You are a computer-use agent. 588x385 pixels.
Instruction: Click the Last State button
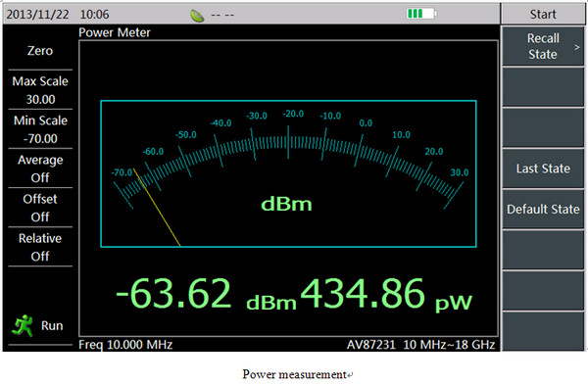[x=543, y=168]
